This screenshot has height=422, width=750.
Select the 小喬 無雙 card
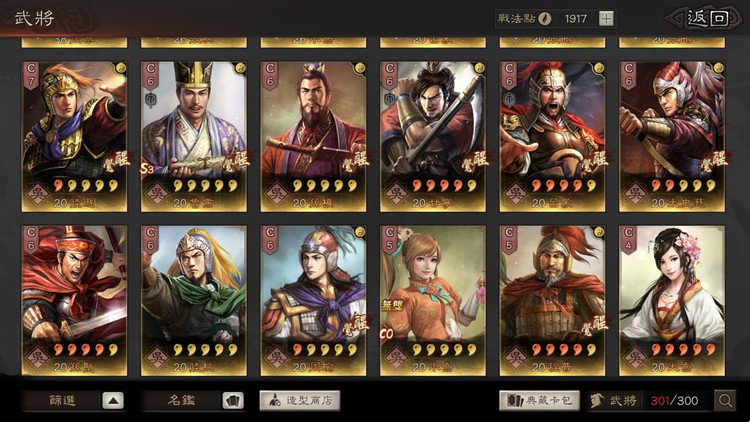click(x=433, y=300)
